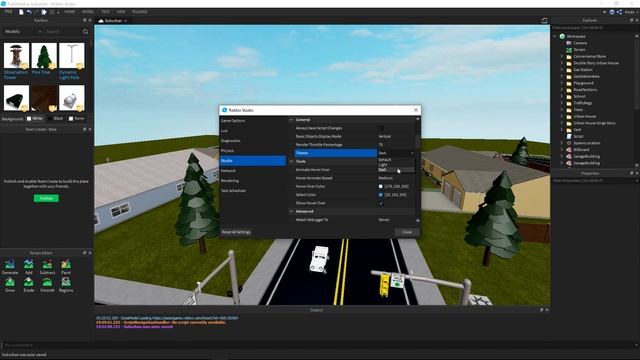
Task: Click the Camera icon in Explorer
Action: [x=569, y=43]
